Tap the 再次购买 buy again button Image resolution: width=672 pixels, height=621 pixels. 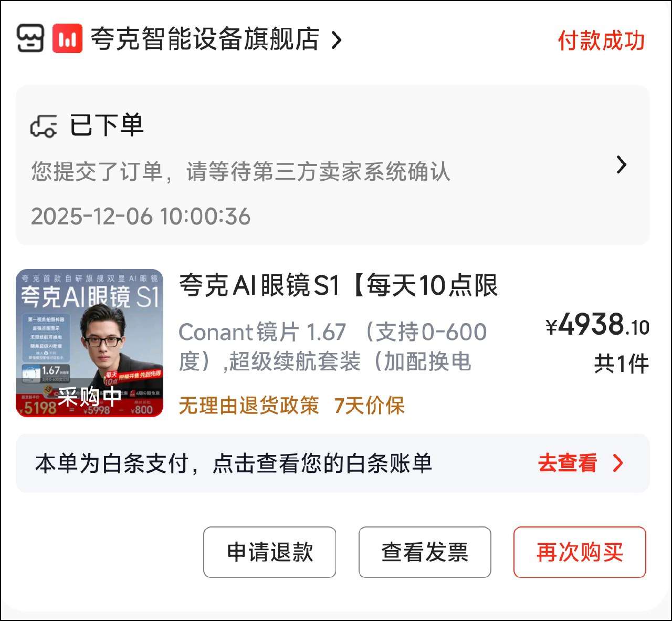[x=580, y=552]
